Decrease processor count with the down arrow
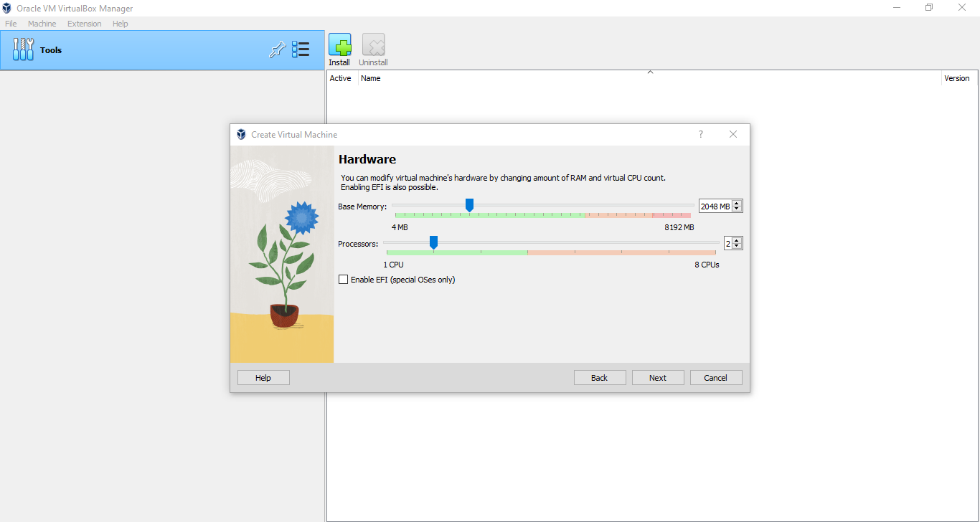The image size is (980, 522). pos(737,247)
